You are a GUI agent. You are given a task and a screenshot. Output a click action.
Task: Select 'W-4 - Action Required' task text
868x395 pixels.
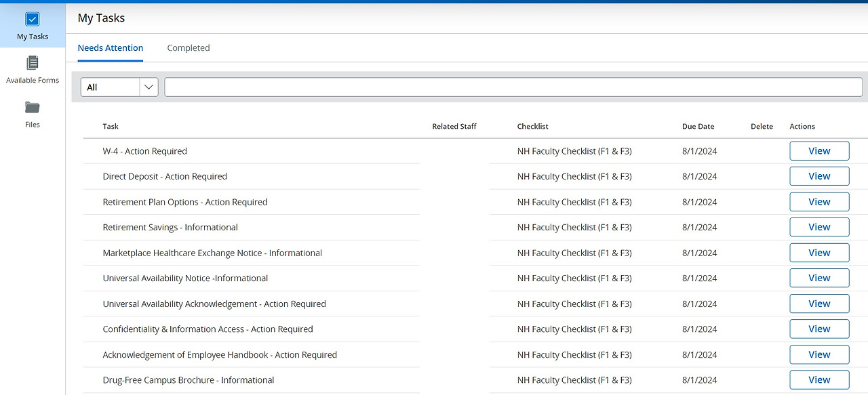tap(144, 151)
